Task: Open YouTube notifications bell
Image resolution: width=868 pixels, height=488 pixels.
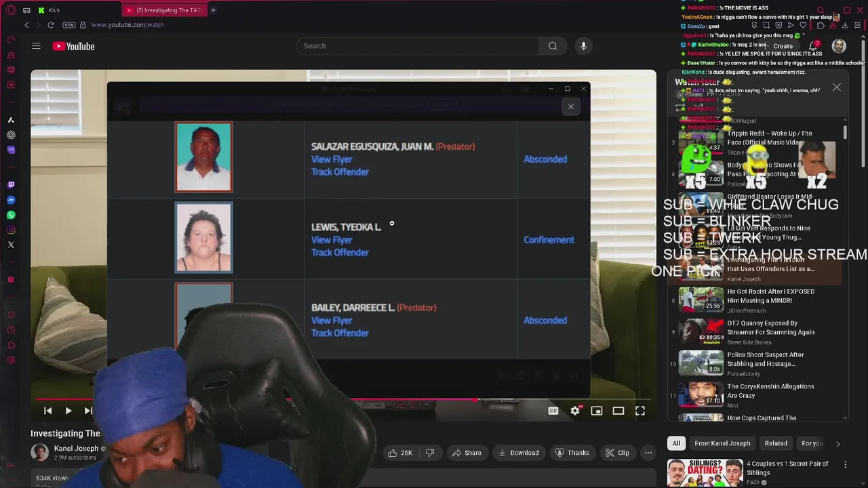Action: pyautogui.click(x=814, y=46)
